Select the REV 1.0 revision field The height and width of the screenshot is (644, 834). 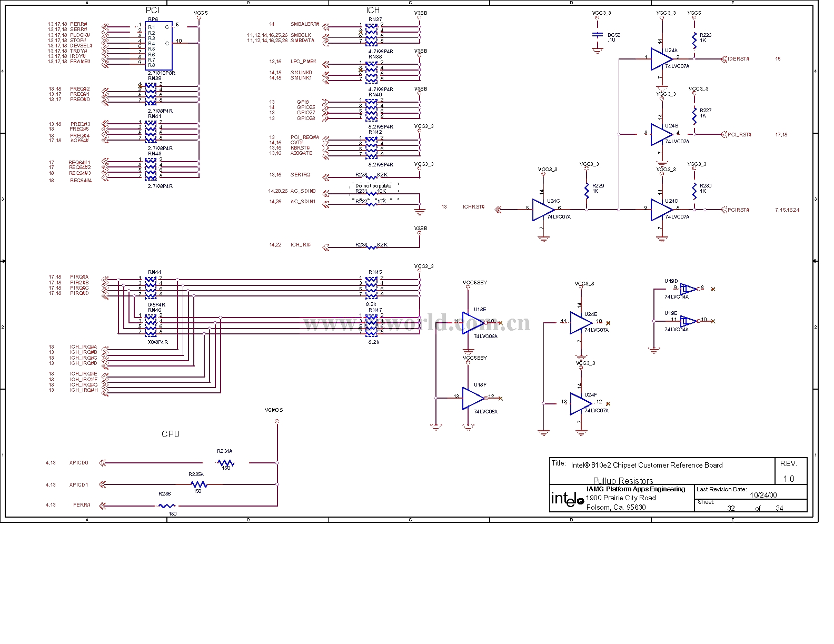tap(788, 471)
